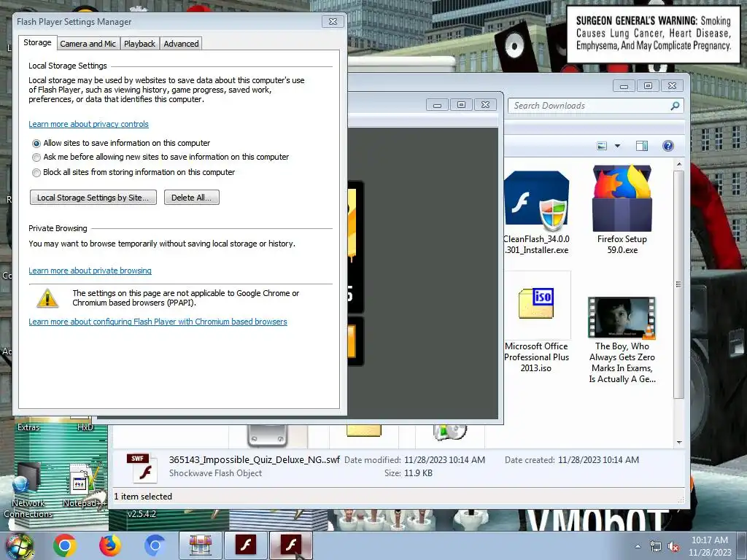Image resolution: width=747 pixels, height=560 pixels.
Task: Launch Google Chrome from taskbar
Action: coord(65,545)
